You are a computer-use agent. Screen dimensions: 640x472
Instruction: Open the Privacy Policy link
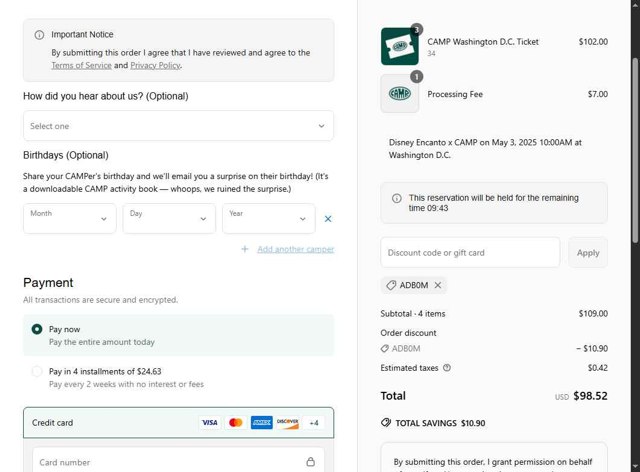[x=155, y=65]
